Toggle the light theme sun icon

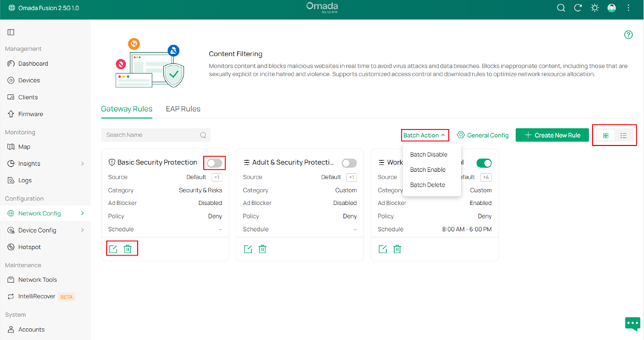pyautogui.click(x=594, y=8)
